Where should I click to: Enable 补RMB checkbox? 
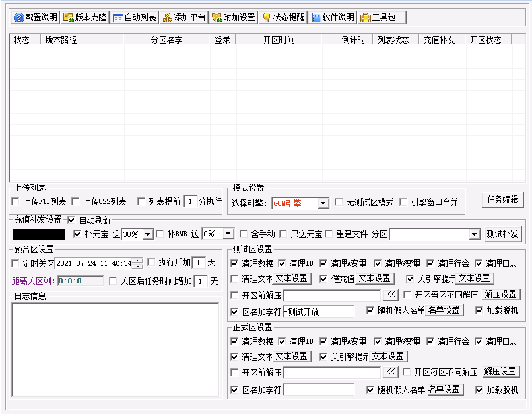[160, 234]
